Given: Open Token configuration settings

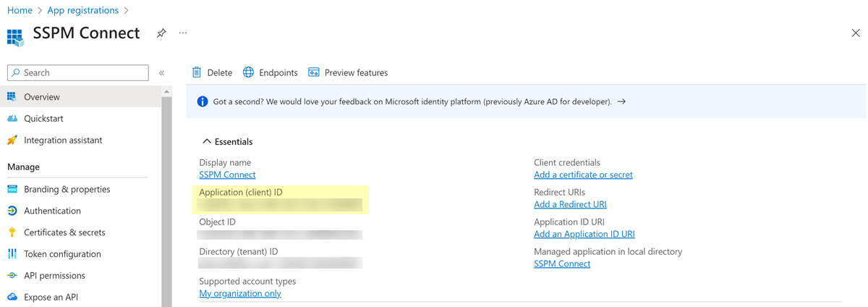Looking at the screenshot, I should (62, 254).
